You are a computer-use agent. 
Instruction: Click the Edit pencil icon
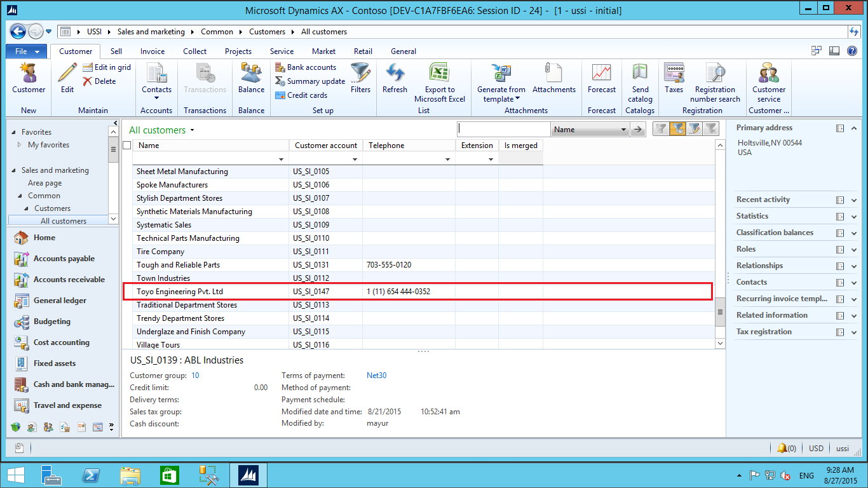pos(67,78)
